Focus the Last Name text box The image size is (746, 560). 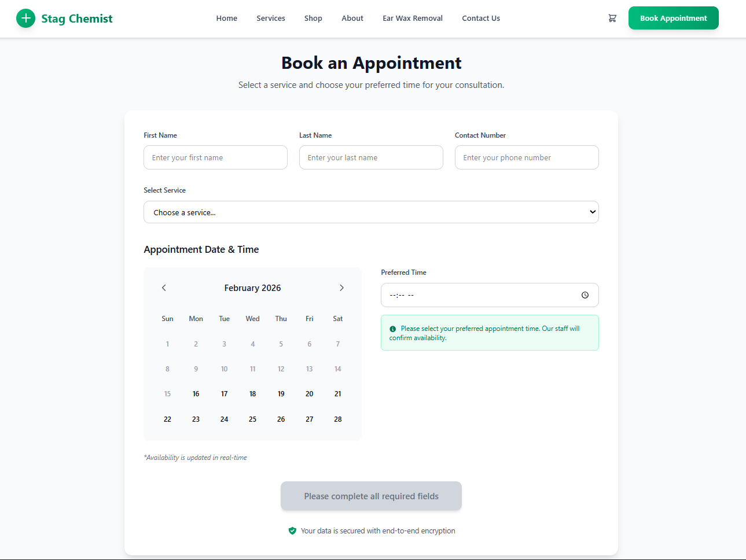click(371, 158)
